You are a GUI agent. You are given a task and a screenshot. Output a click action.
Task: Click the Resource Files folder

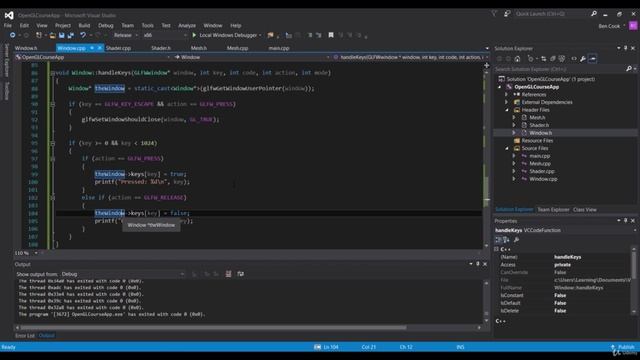click(537, 140)
